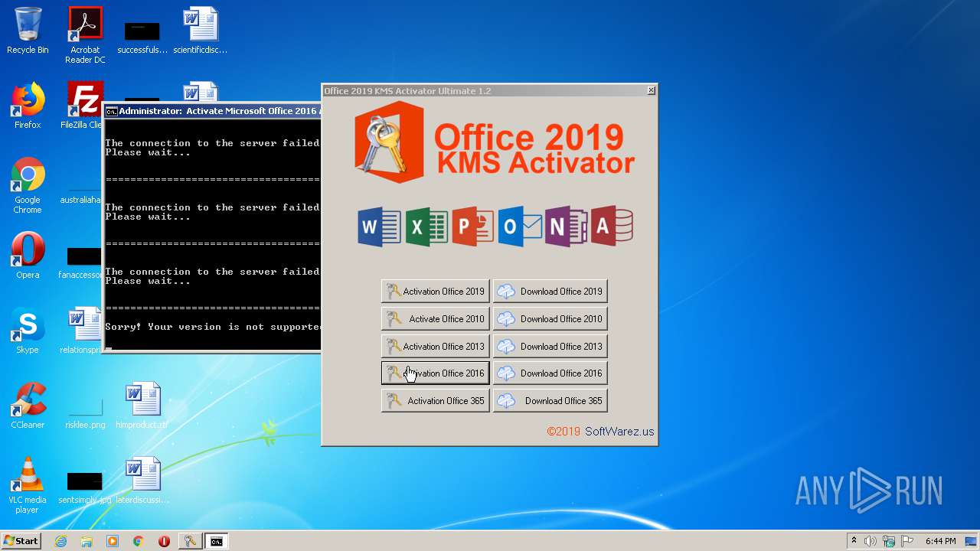Click the Activation Office 365 button

tap(435, 401)
